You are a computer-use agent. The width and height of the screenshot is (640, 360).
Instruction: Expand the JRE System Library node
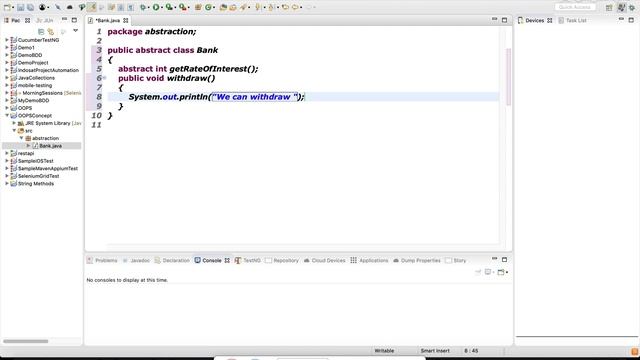click(14, 123)
